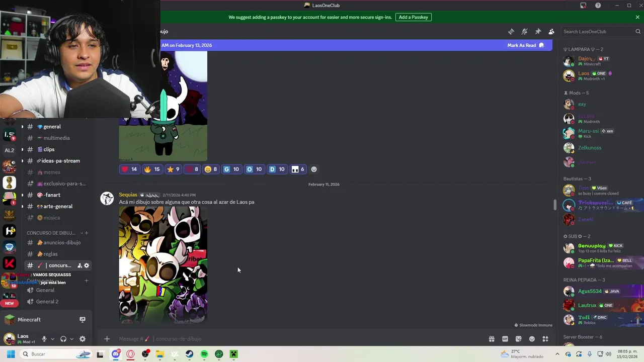Click screen share icon next to Minecraft
Screen dimensions: 644x362
tap(83, 319)
